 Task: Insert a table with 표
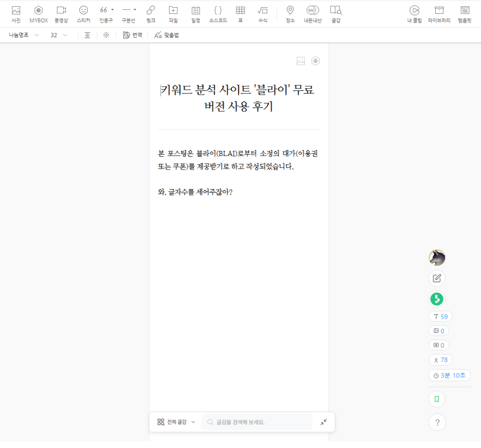point(240,14)
